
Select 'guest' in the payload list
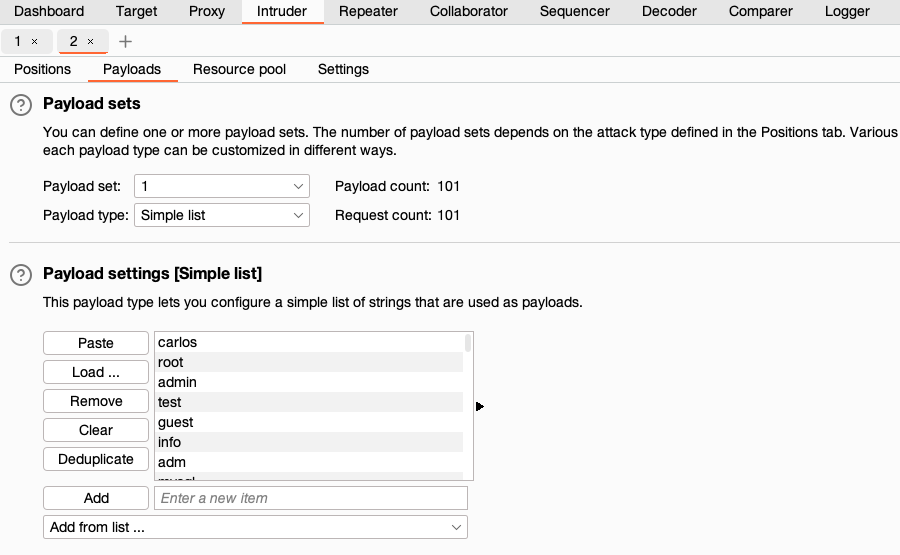tap(309, 422)
